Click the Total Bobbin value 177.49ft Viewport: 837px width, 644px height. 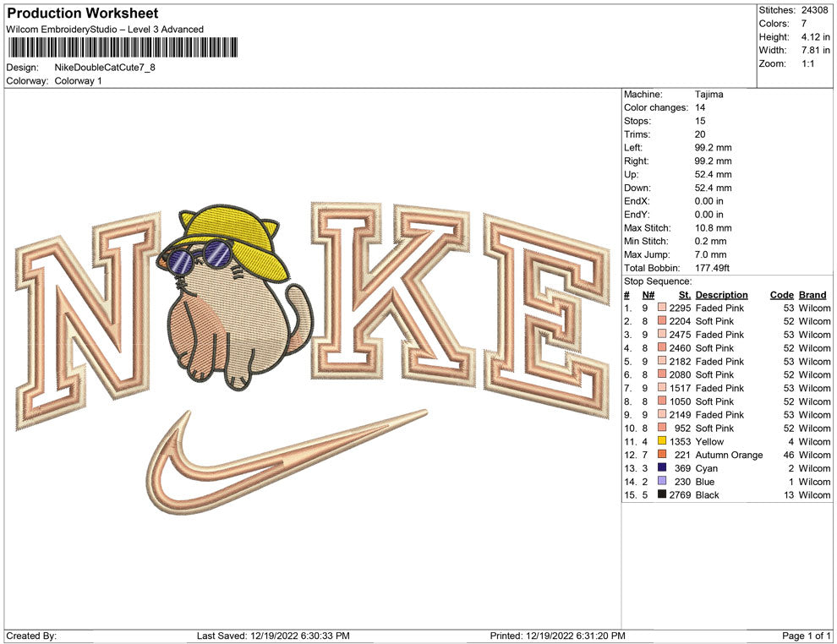pos(712,268)
